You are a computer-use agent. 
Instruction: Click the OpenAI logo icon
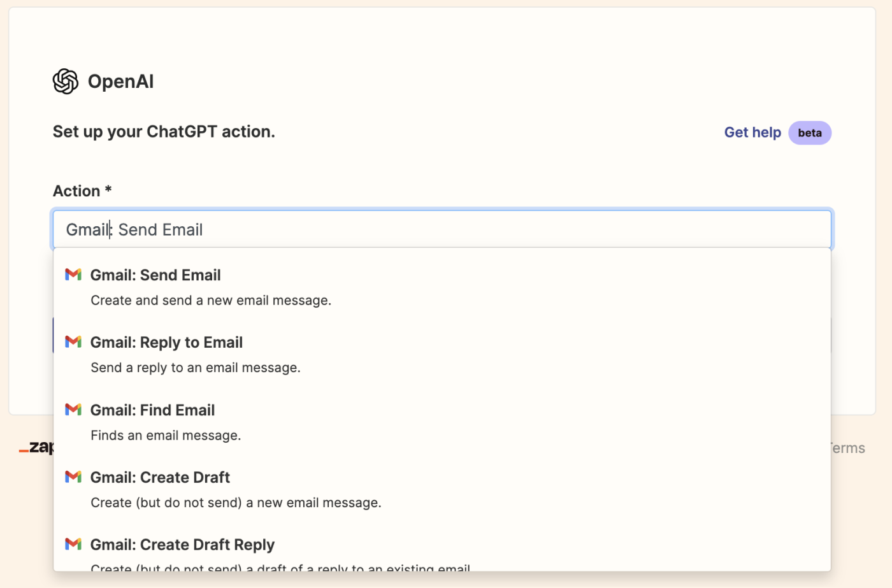pyautogui.click(x=66, y=82)
